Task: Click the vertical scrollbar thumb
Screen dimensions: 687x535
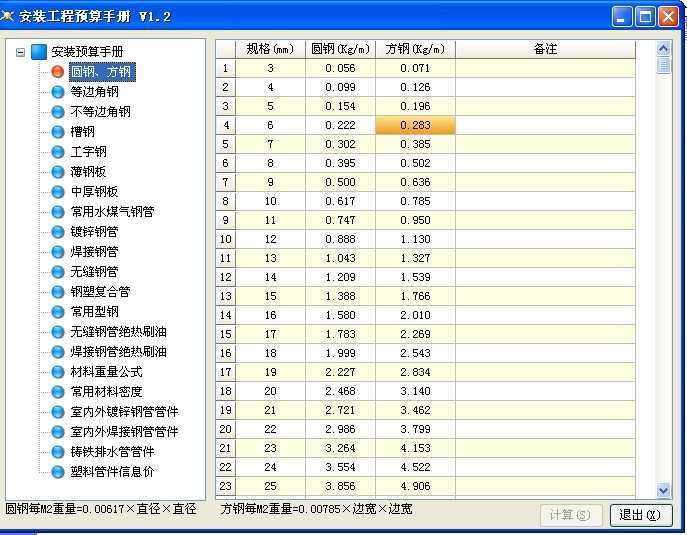Action: [x=663, y=65]
